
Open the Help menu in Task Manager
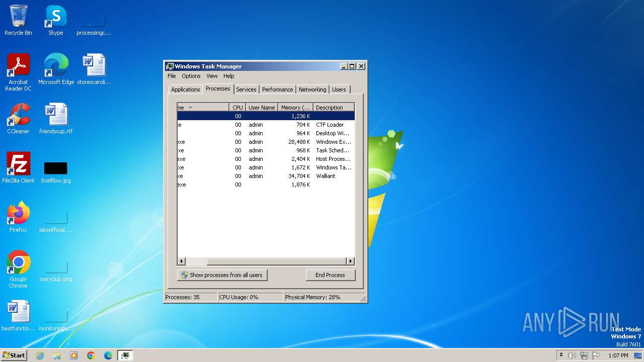pyautogui.click(x=229, y=76)
